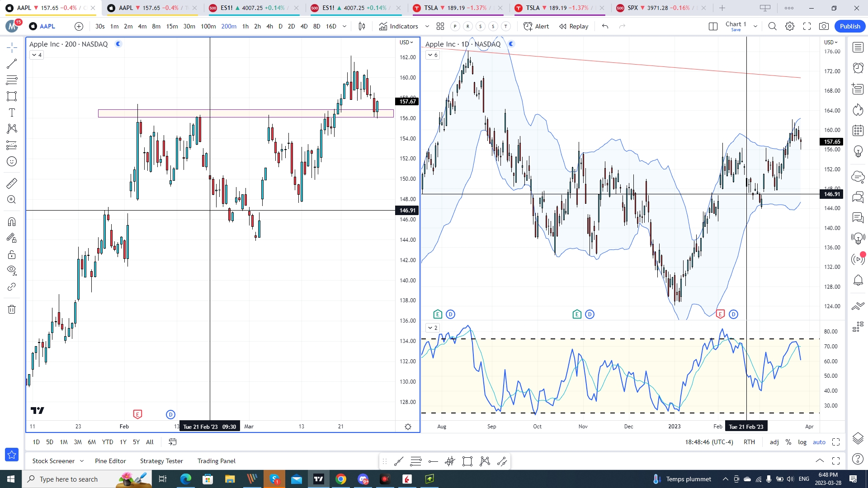
Task: Add symbol to compare with plus icon
Action: point(79,26)
